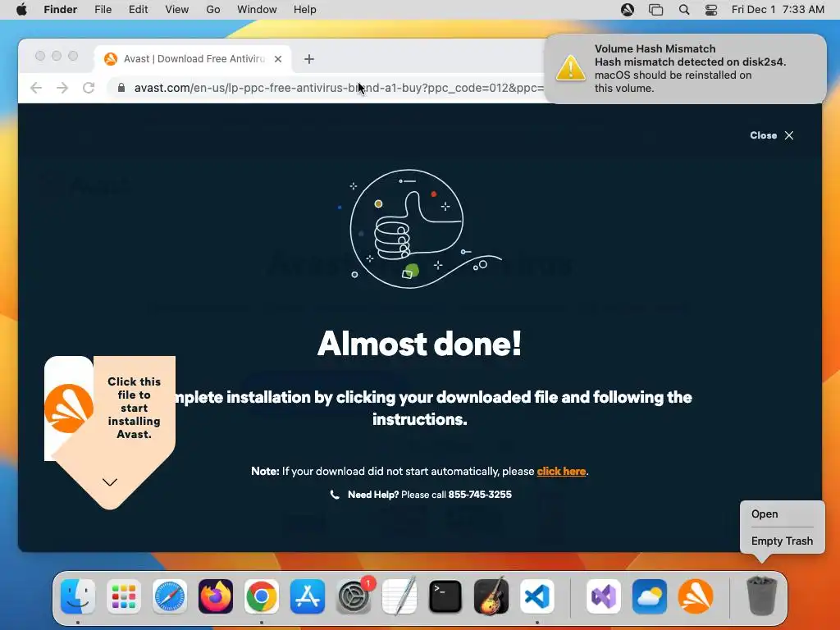Click the date and time in menu bar
The width and height of the screenshot is (840, 630).
click(x=778, y=10)
